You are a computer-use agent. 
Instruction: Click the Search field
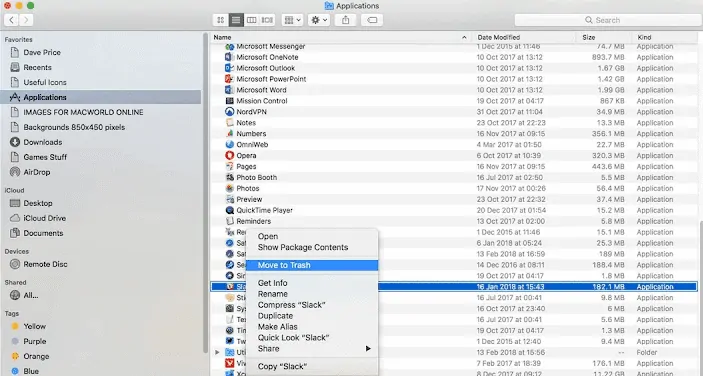(x=608, y=20)
